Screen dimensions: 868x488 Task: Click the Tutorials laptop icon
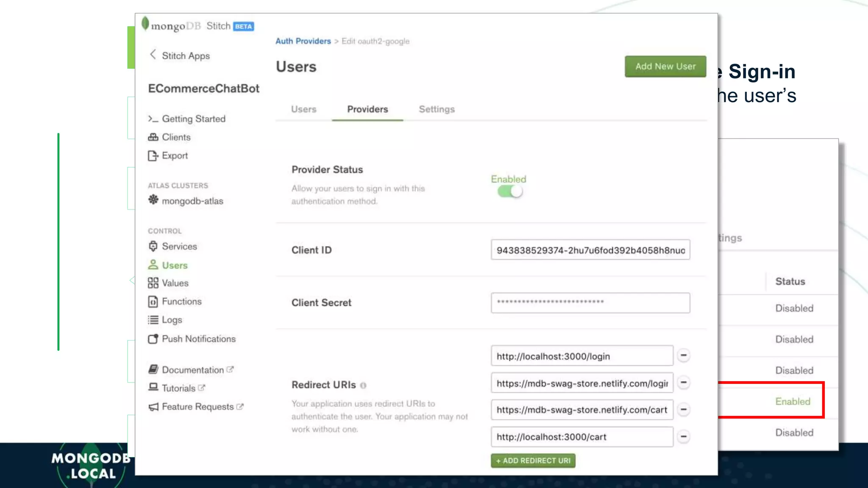(x=153, y=387)
